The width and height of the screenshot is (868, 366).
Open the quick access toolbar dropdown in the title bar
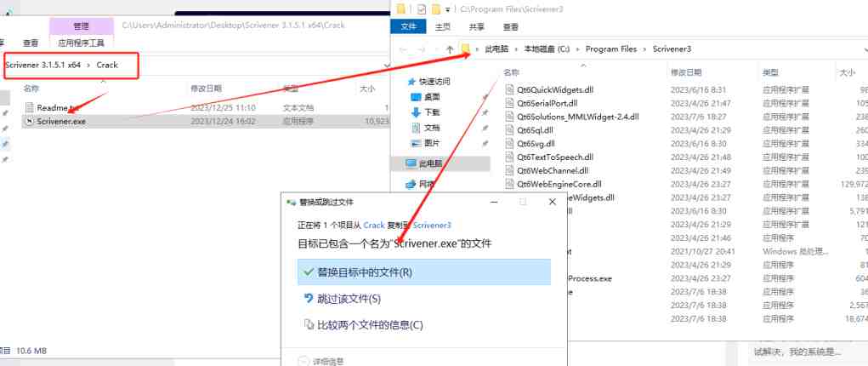(x=447, y=9)
